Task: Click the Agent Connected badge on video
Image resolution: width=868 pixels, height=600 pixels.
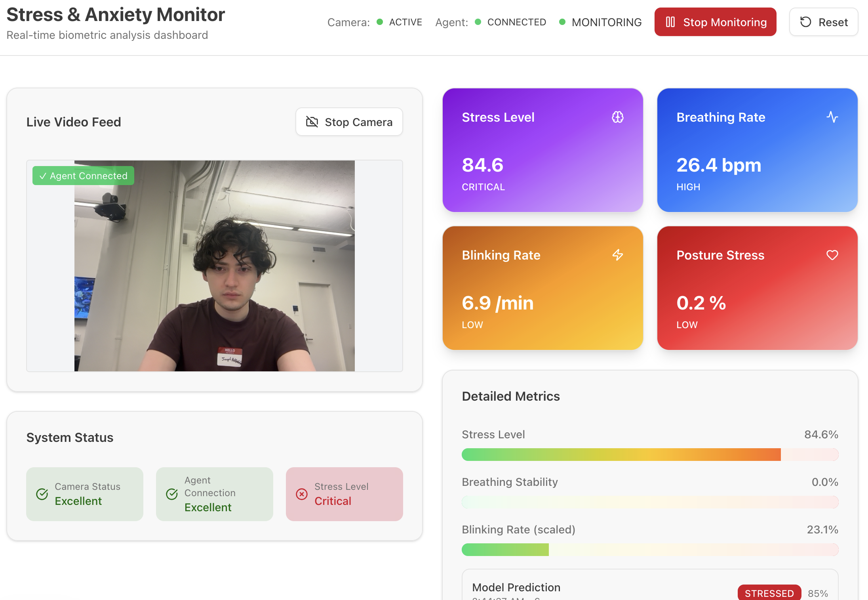Action: point(83,176)
